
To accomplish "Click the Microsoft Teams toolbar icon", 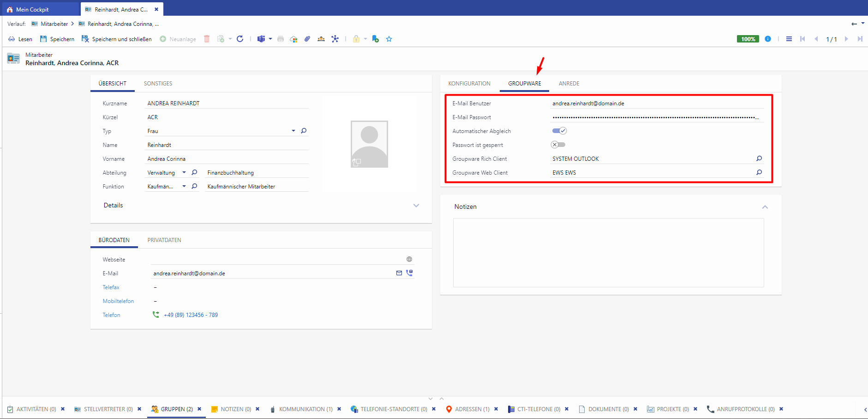I will [261, 39].
